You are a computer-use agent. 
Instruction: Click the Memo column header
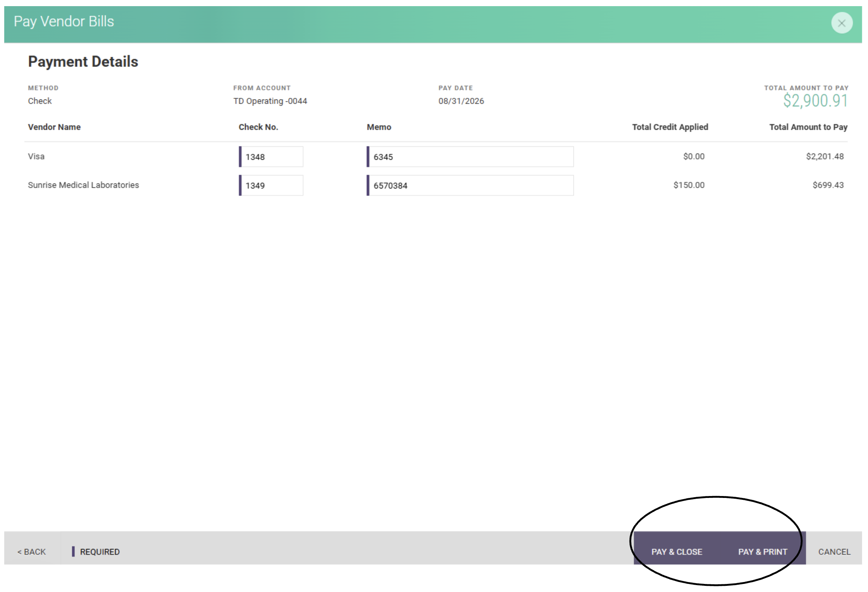379,127
